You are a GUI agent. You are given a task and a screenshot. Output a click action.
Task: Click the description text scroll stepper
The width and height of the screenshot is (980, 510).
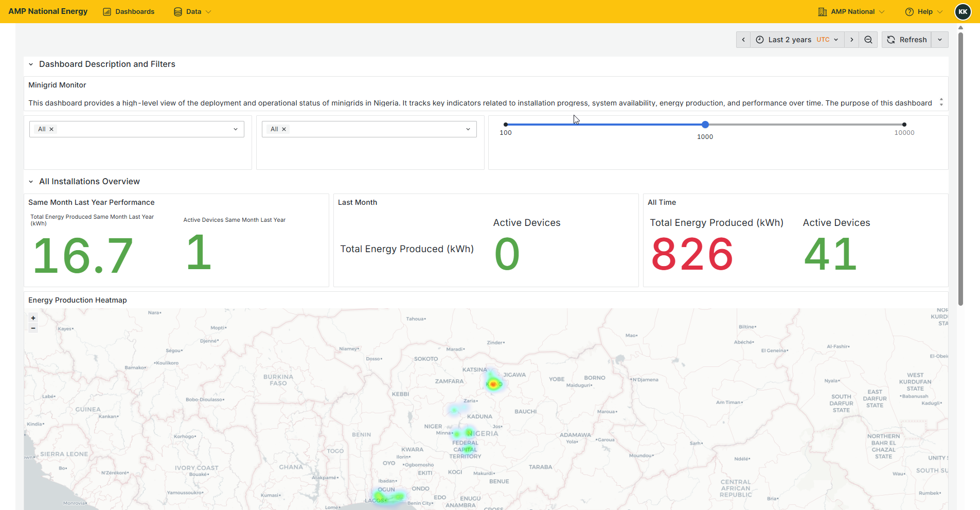point(941,102)
